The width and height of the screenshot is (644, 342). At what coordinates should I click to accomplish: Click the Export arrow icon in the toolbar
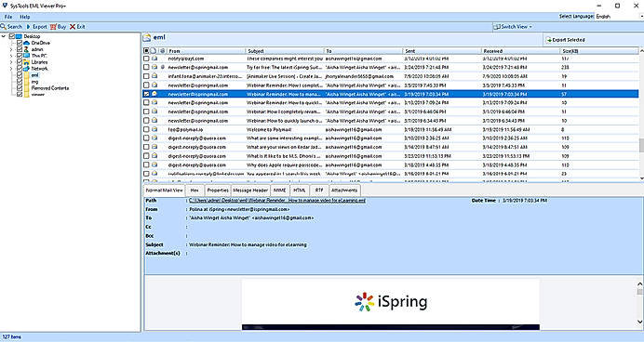pos(29,27)
